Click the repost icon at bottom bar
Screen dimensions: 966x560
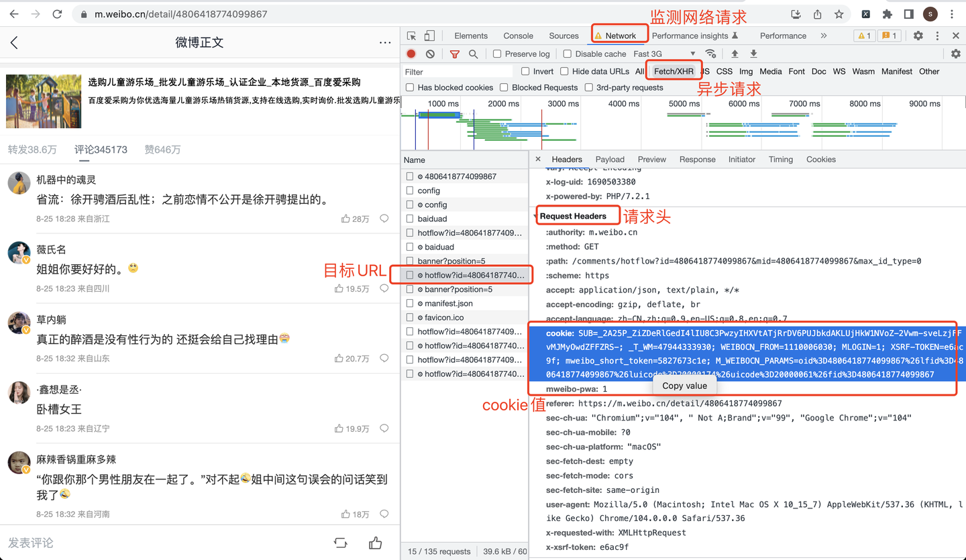(340, 543)
